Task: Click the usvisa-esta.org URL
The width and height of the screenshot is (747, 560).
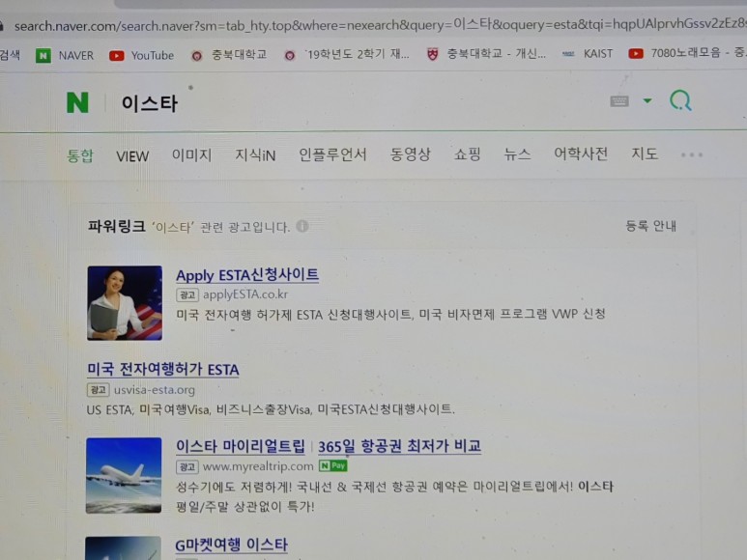Action: point(155,390)
